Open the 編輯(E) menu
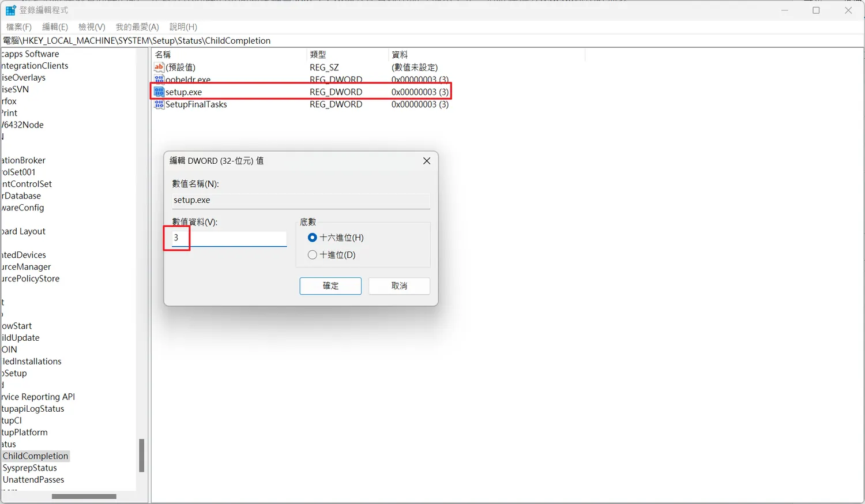This screenshot has height=504, width=865. pos(55,27)
